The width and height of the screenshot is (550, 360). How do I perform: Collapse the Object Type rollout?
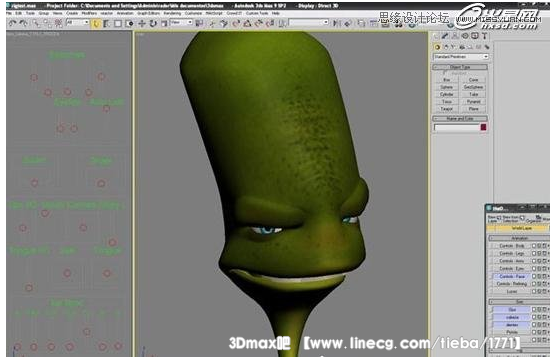pos(460,67)
